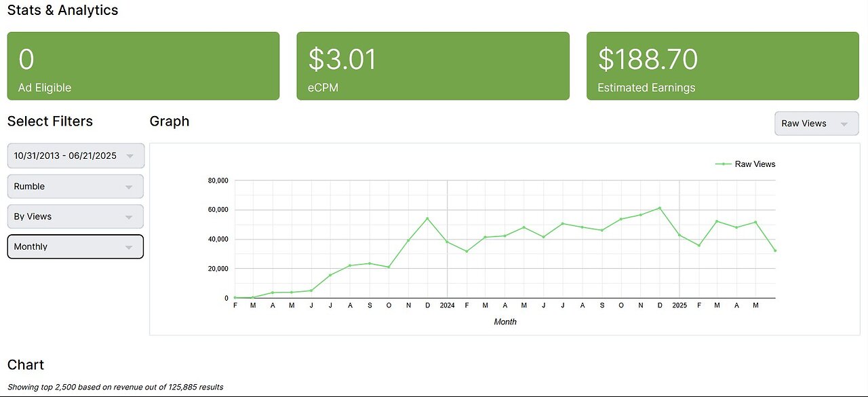
Task: Expand the Monthly interval dropdown
Action: tap(75, 246)
